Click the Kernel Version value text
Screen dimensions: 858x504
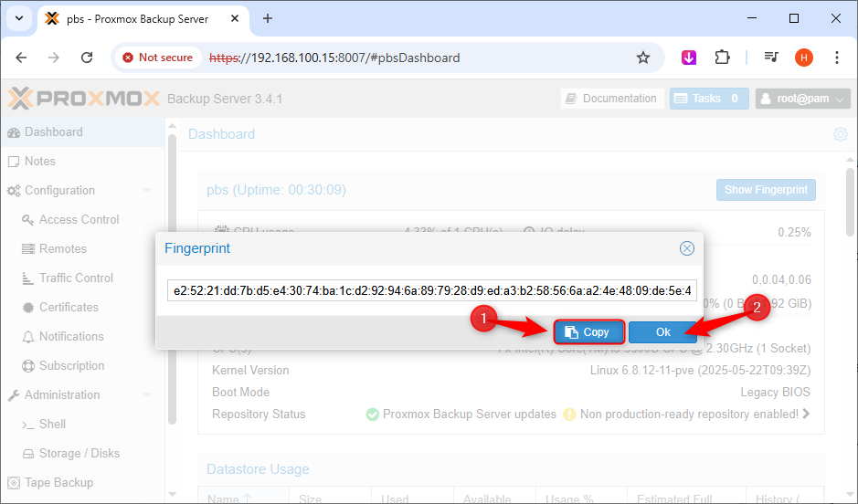click(x=700, y=370)
